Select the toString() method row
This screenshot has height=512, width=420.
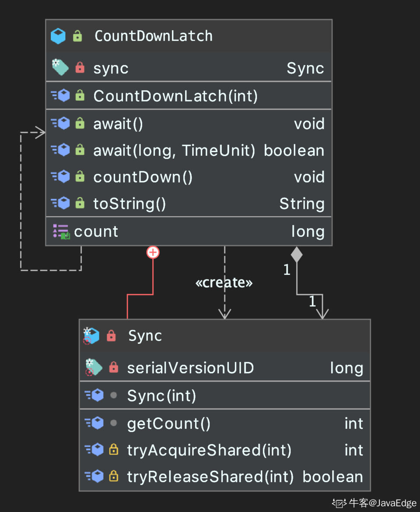pos(129,203)
